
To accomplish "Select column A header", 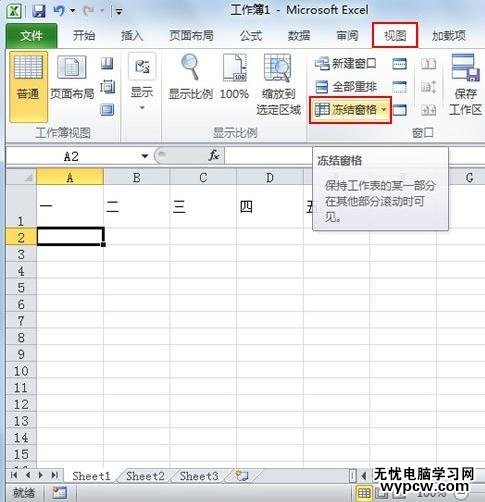I will tap(70, 177).
